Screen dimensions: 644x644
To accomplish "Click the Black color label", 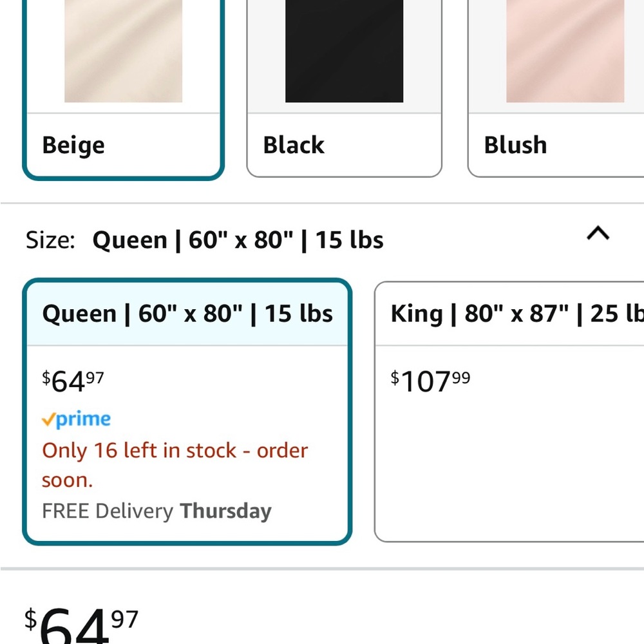I will pos(294,146).
